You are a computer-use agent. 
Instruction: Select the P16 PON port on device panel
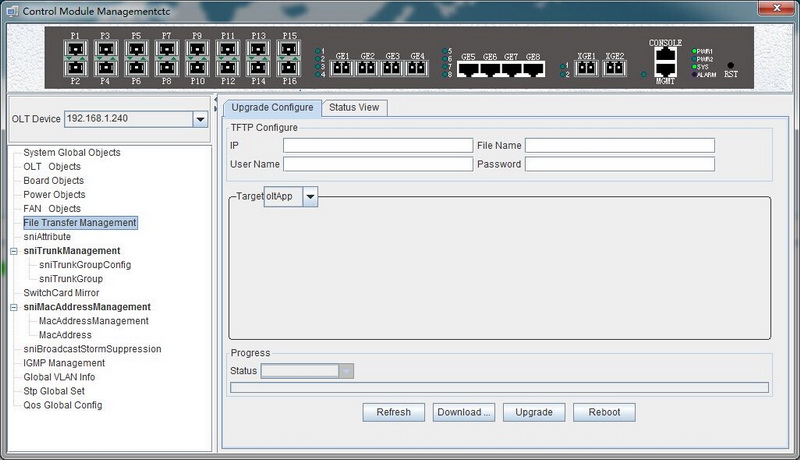(288, 68)
